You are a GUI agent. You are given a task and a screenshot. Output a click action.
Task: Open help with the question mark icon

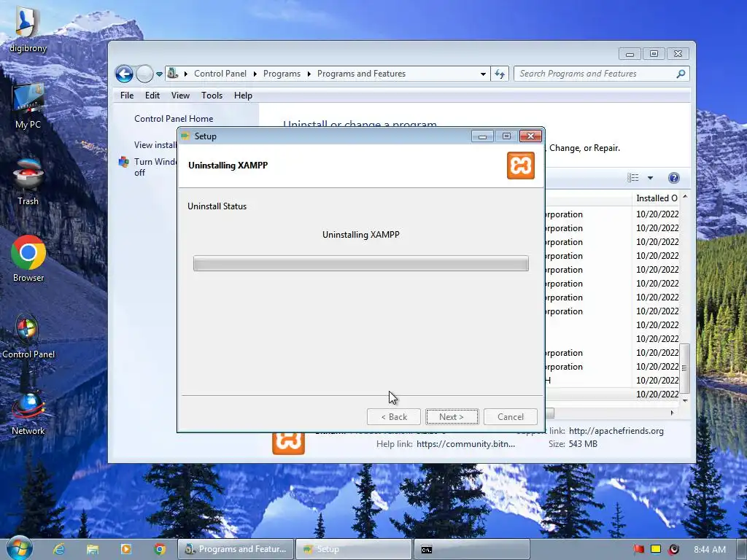tap(673, 178)
